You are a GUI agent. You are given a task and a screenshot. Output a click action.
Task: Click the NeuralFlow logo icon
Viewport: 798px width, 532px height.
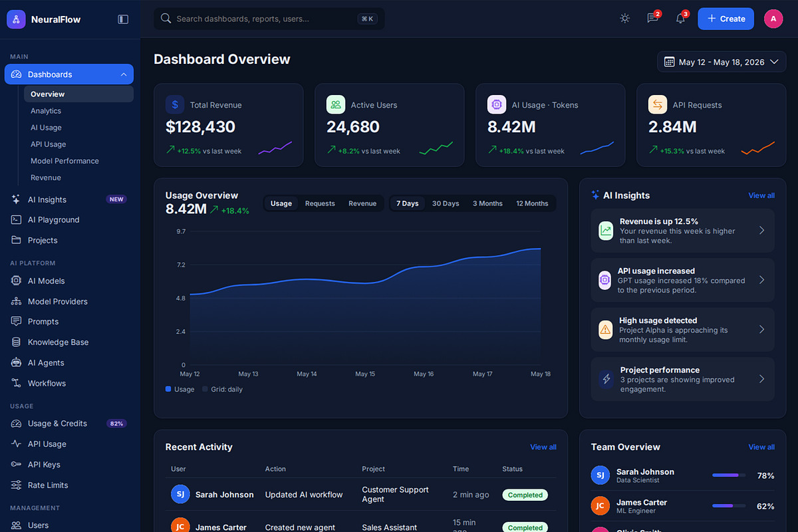pos(16,19)
